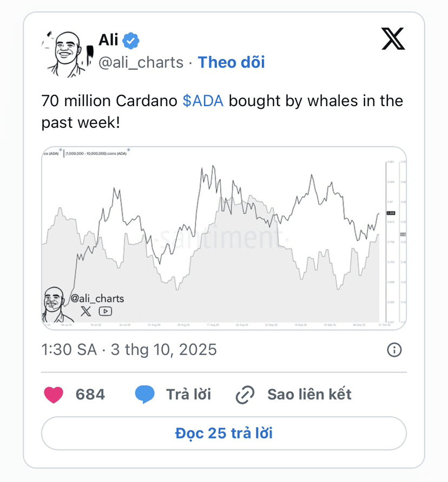Open the Santiment ADA chart image
This screenshot has width=448, height=482.
224,238
